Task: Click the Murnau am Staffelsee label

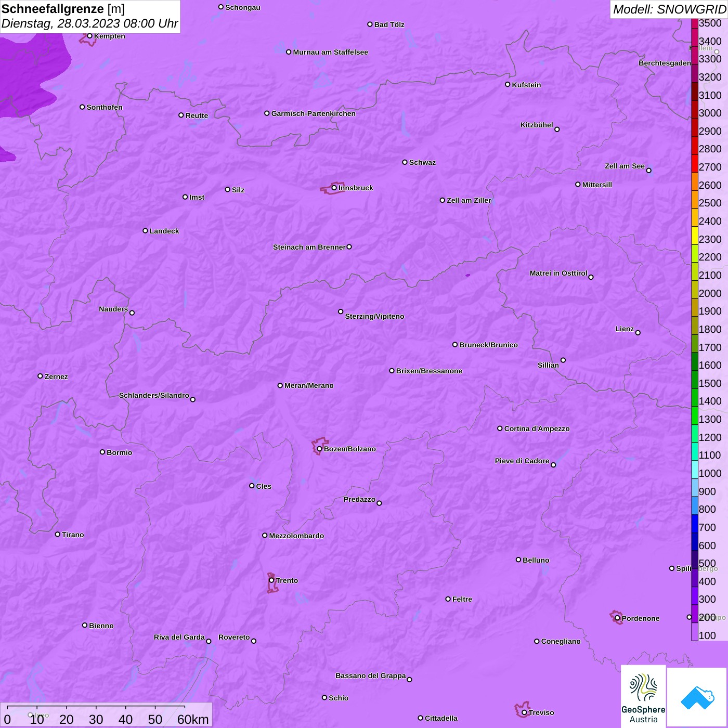Action: [330, 52]
